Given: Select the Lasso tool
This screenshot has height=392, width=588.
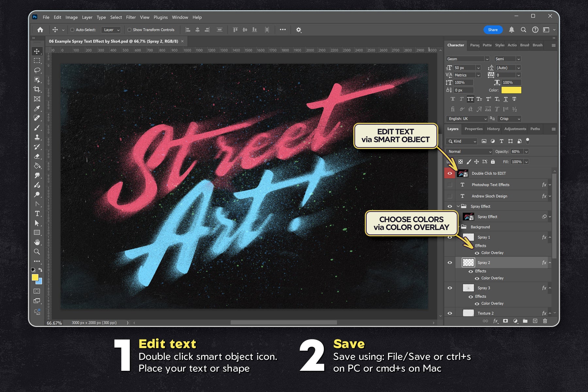Looking at the screenshot, I should click(37, 70).
